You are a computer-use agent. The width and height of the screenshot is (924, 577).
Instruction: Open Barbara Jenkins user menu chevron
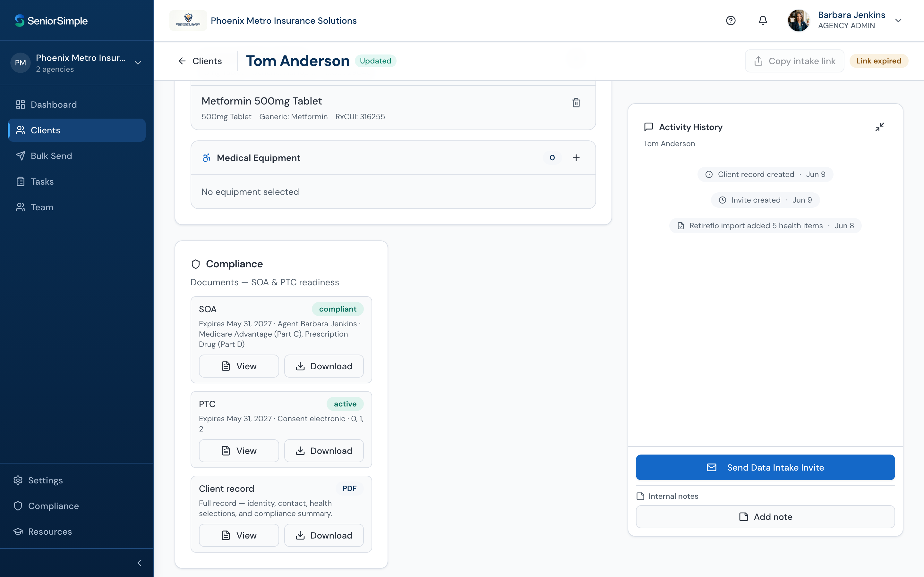898,21
